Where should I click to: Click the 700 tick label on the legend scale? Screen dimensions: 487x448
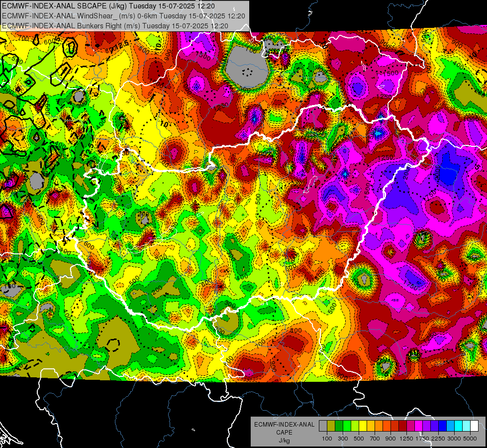tap(375, 439)
